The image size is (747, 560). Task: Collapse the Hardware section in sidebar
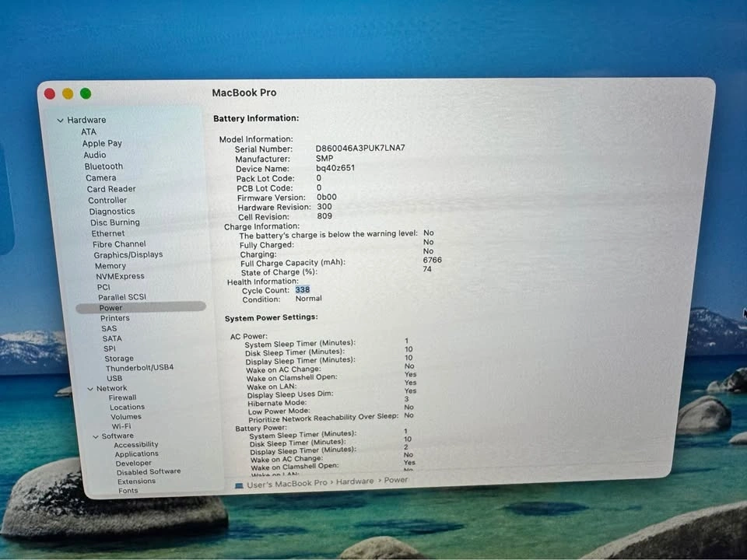[x=60, y=121]
